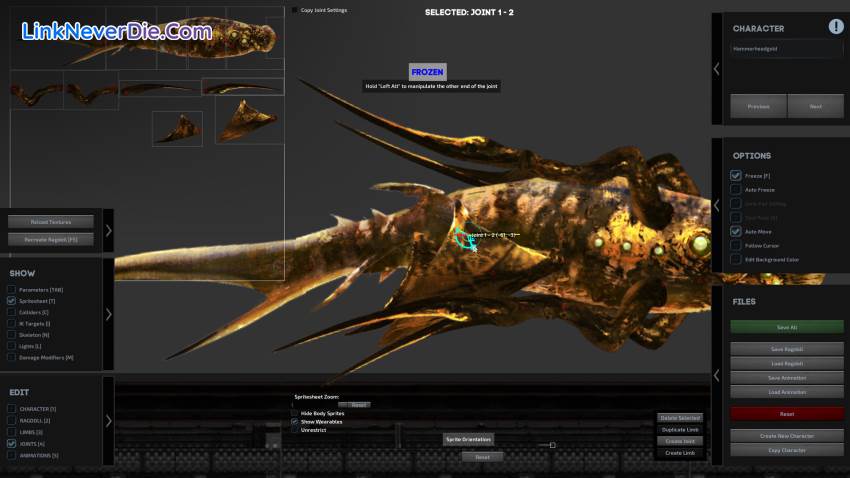Click the Duplicate Limb button
The width and height of the screenshot is (850, 478).
point(680,429)
